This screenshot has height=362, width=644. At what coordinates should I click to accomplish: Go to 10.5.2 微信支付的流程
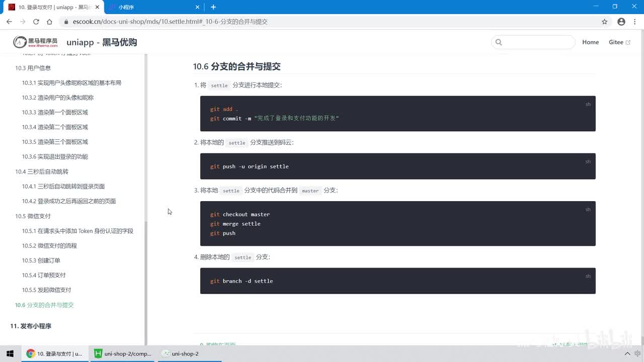pyautogui.click(x=49, y=245)
